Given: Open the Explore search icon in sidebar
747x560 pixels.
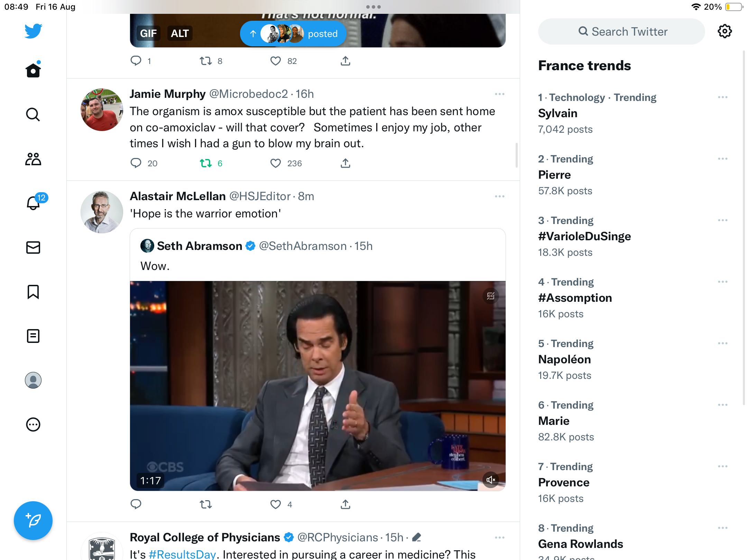Looking at the screenshot, I should tap(33, 114).
